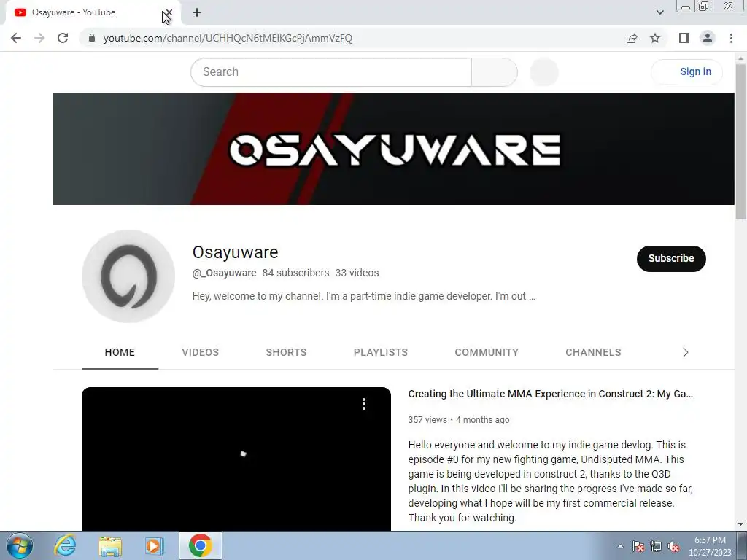Show hidden system tray icons

[620, 546]
